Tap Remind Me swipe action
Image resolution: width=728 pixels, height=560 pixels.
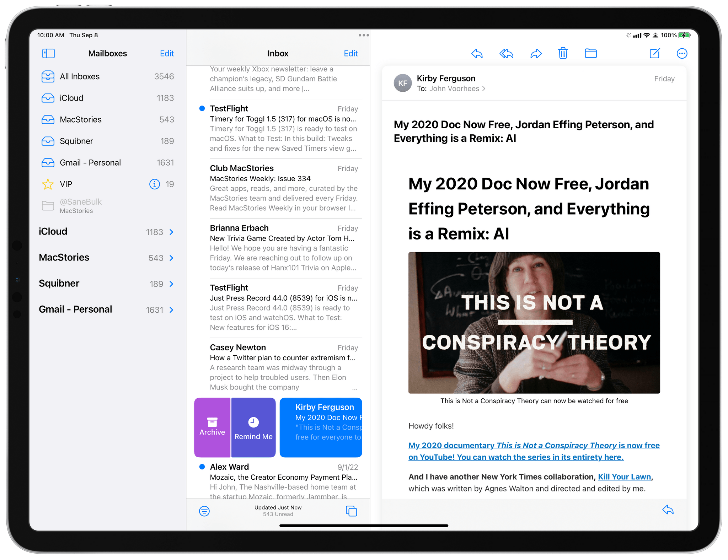(253, 427)
